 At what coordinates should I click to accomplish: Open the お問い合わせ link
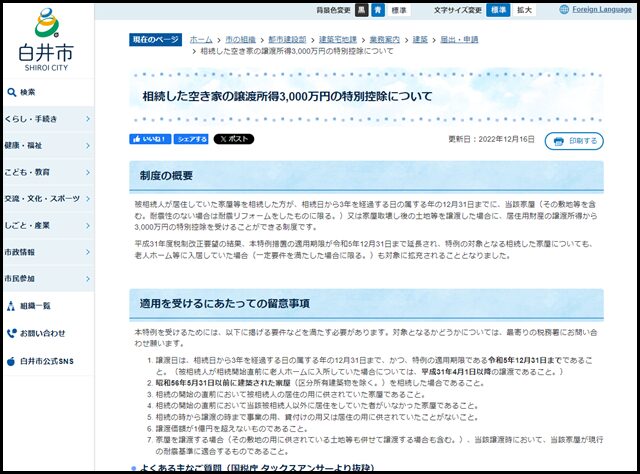(43, 333)
